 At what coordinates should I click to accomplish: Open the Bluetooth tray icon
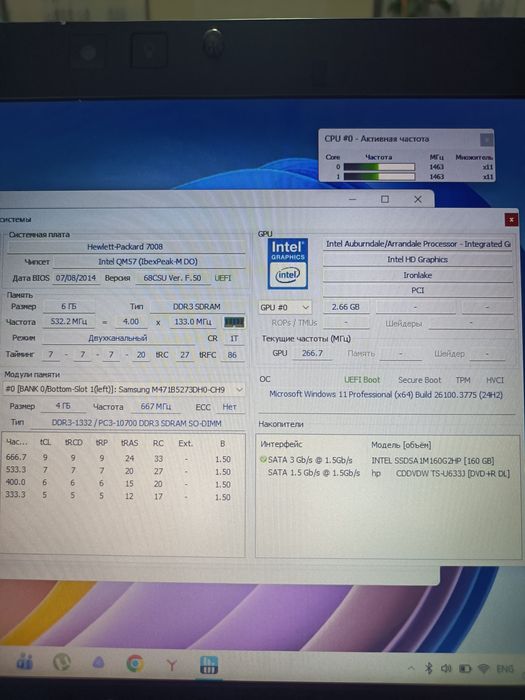click(x=429, y=668)
